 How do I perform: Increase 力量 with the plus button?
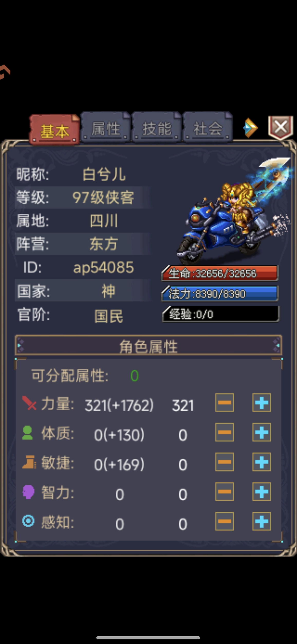point(262,403)
